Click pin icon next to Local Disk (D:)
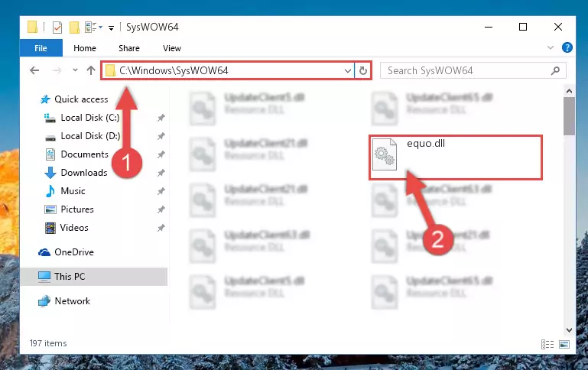 (x=161, y=136)
